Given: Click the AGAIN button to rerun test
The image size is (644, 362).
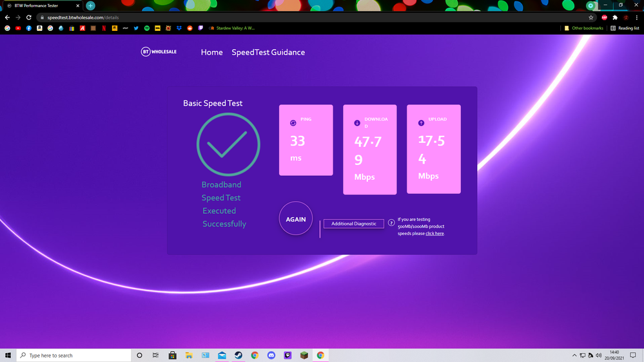Looking at the screenshot, I should pos(296,219).
